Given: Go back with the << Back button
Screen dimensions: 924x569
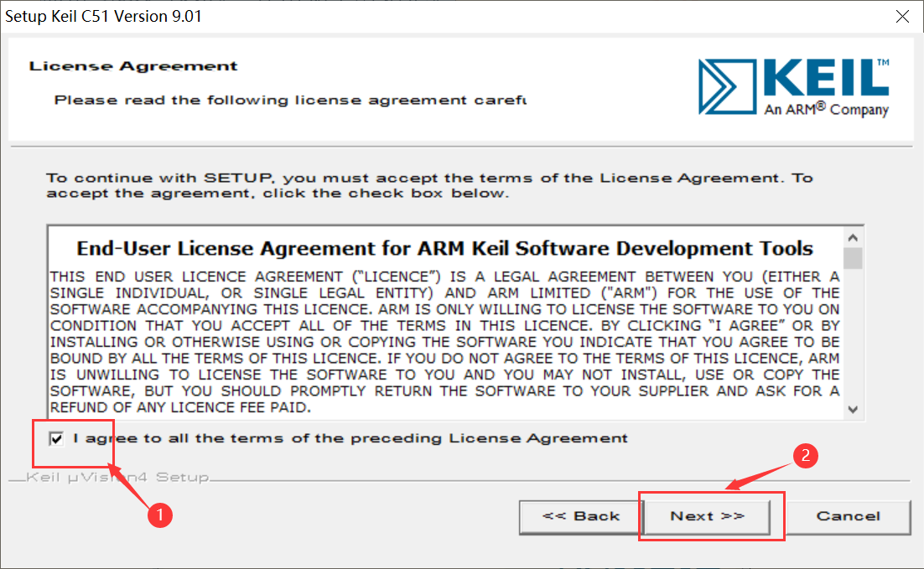Looking at the screenshot, I should [580, 516].
